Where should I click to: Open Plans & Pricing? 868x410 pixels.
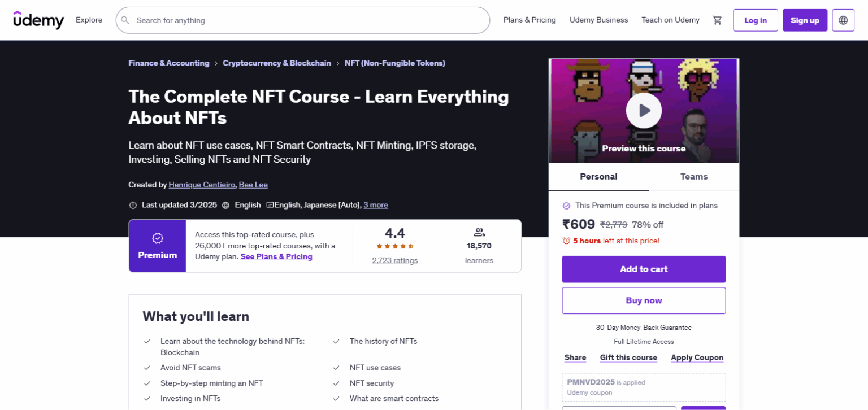click(529, 20)
